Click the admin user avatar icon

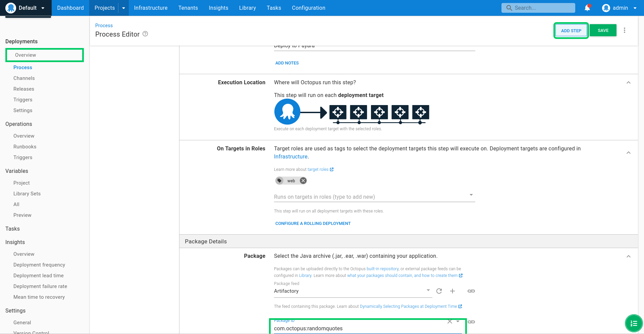click(x=606, y=8)
